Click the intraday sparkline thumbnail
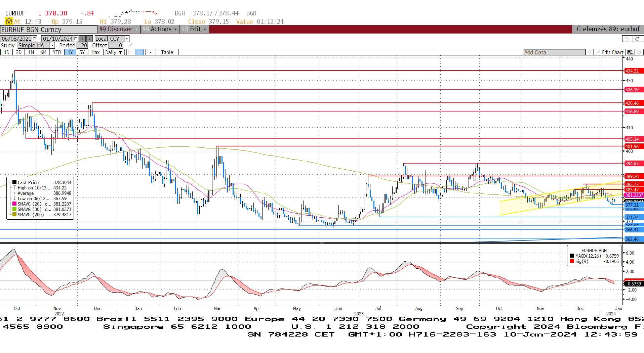The height and width of the screenshot is (353, 644). (134, 13)
